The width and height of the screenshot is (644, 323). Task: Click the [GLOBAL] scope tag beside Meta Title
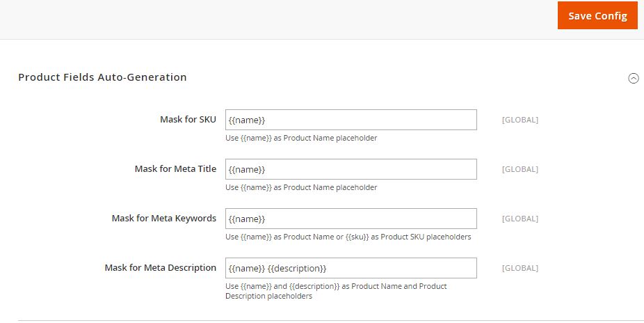[520, 169]
